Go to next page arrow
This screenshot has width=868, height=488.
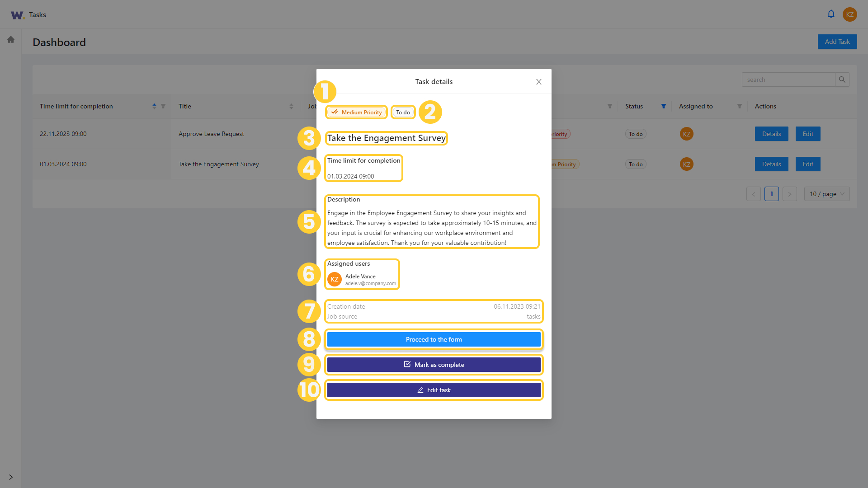coord(790,194)
